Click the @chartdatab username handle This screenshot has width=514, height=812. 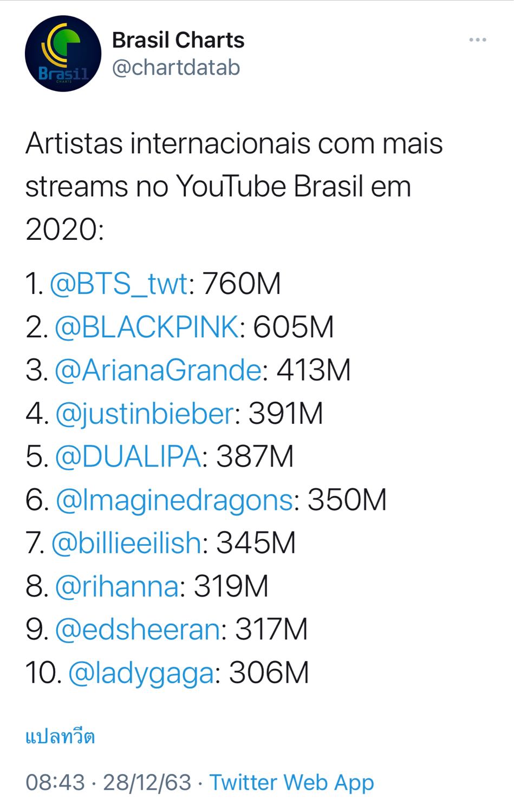pyautogui.click(x=175, y=68)
